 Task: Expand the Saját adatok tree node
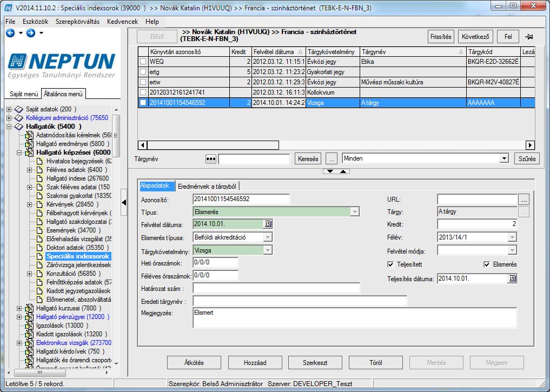coord(9,109)
